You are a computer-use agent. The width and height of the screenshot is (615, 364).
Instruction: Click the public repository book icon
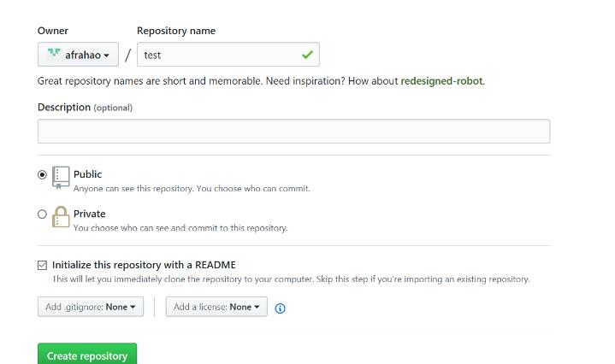pyautogui.click(x=61, y=178)
